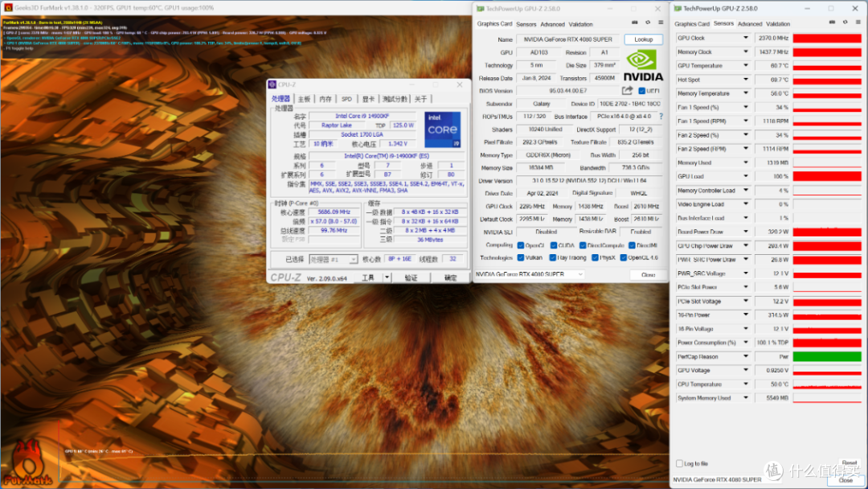Click the title bar icon of the Graphics Card GPU-Z window
The image size is (868, 489).
point(480,8)
